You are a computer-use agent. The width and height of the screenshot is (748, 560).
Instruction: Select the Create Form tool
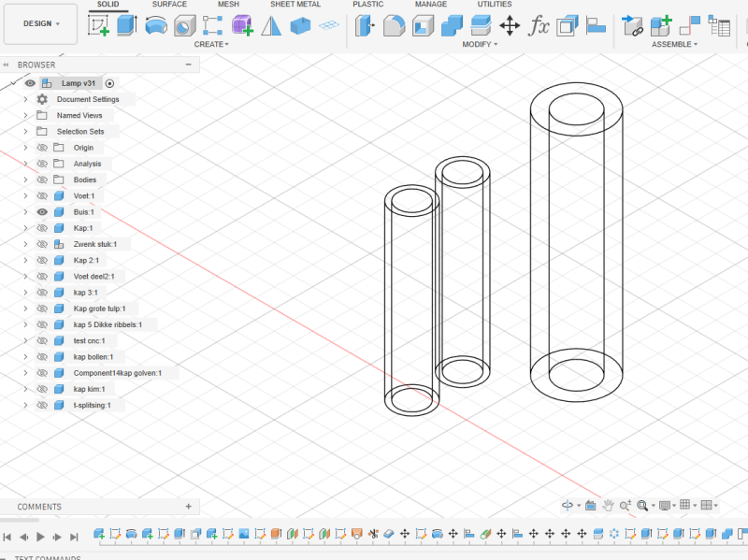coord(242,25)
